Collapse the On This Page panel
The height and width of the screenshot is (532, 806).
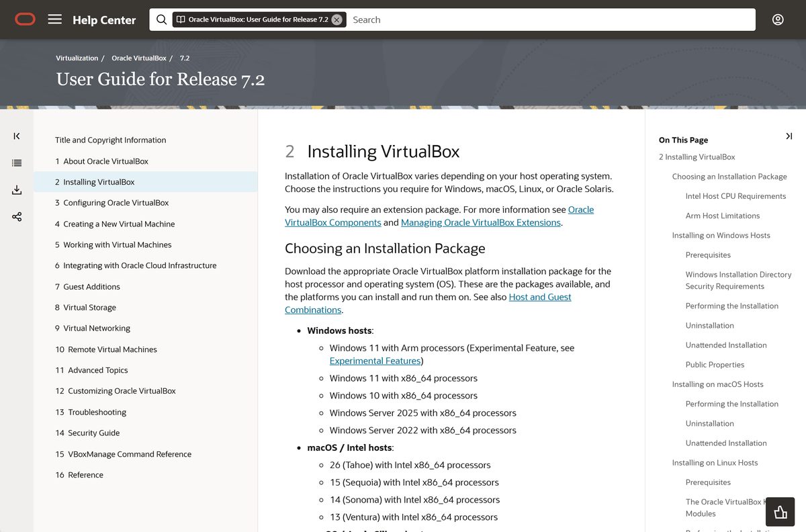[x=789, y=136]
